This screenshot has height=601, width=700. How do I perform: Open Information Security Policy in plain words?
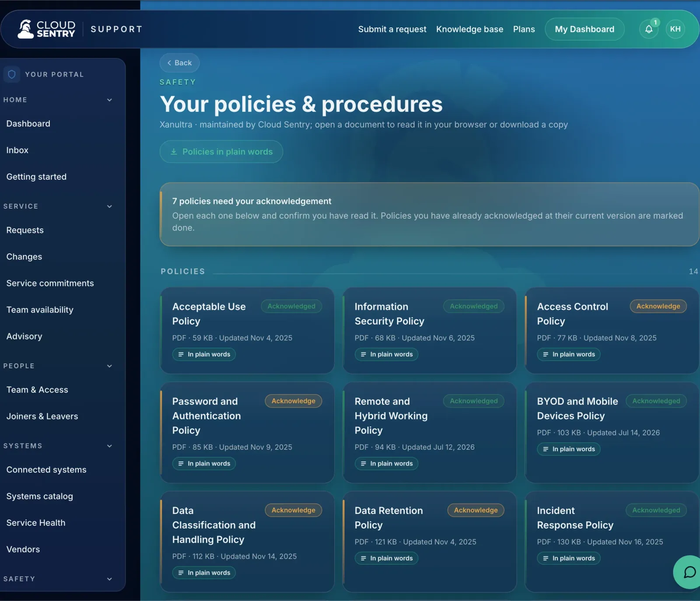point(386,354)
